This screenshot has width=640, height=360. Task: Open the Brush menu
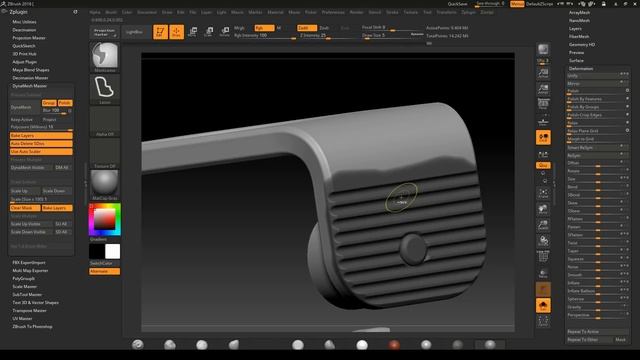[111, 12]
